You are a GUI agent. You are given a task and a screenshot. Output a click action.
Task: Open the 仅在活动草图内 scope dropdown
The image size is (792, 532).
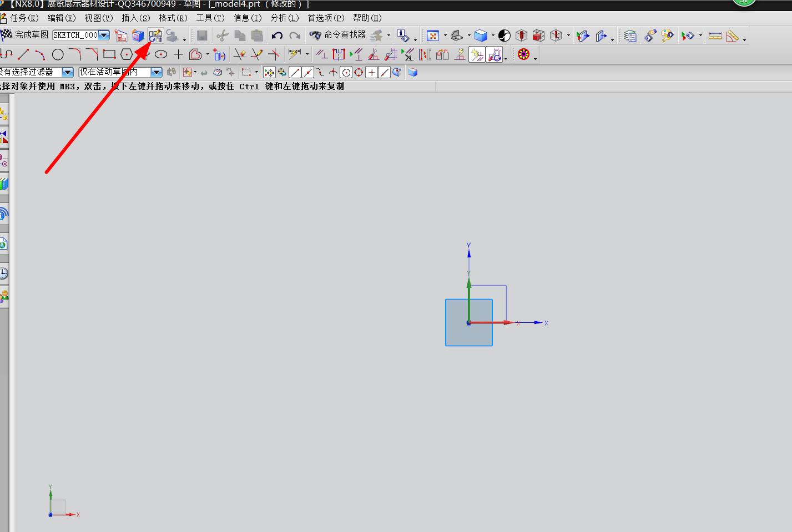pyautogui.click(x=157, y=72)
